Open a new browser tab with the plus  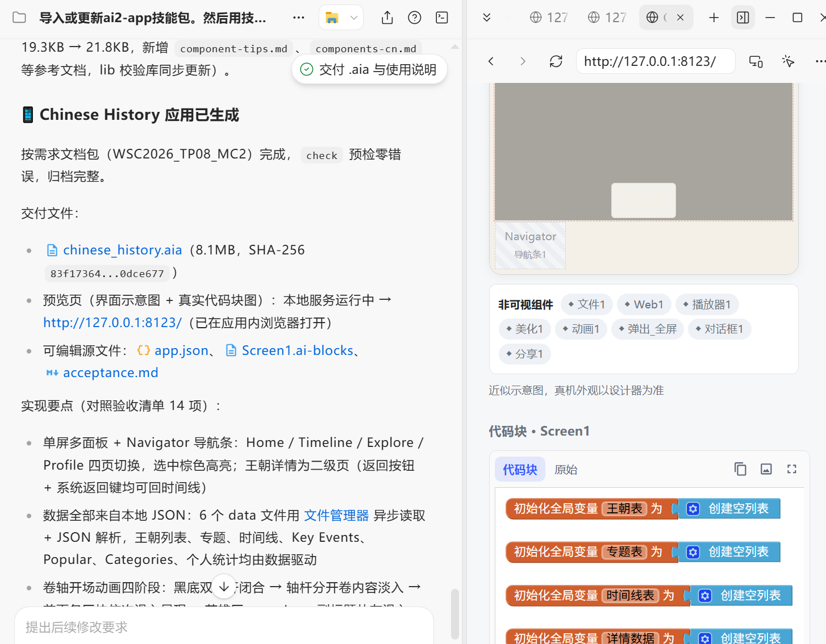714,18
